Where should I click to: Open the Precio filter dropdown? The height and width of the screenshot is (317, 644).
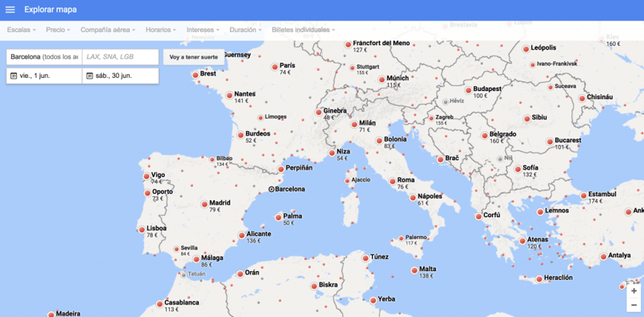click(58, 30)
